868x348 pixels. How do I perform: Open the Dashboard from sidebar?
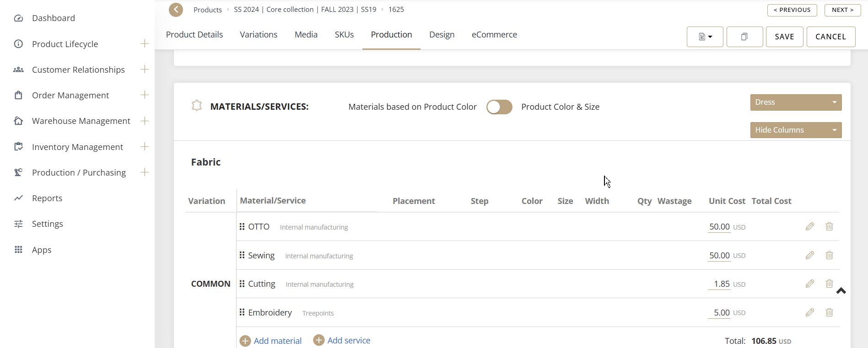[53, 18]
